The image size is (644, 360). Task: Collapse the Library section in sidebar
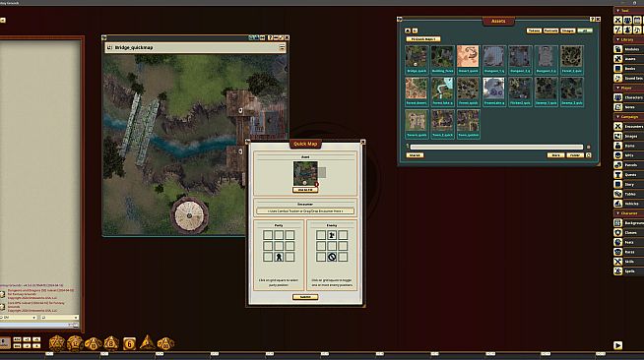click(618, 39)
